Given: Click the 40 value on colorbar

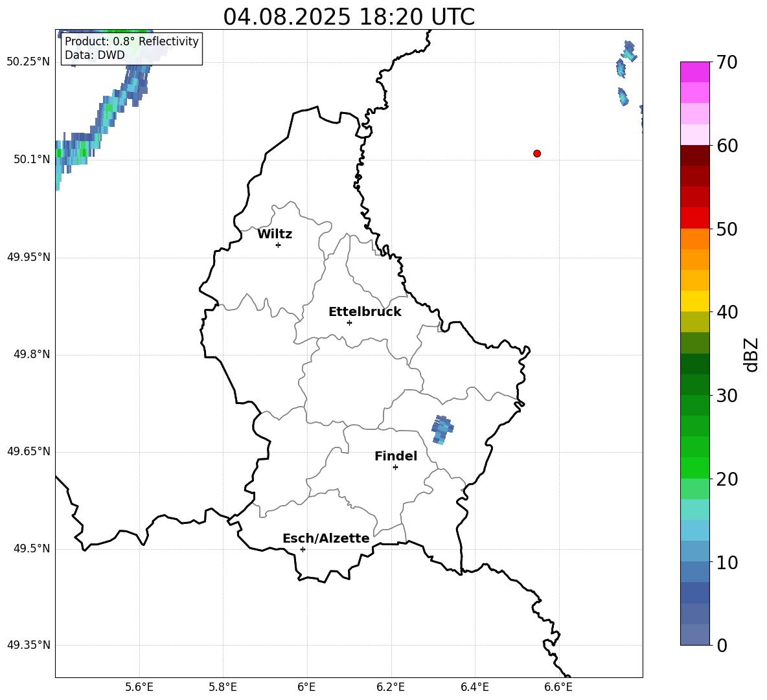Looking at the screenshot, I should (727, 312).
